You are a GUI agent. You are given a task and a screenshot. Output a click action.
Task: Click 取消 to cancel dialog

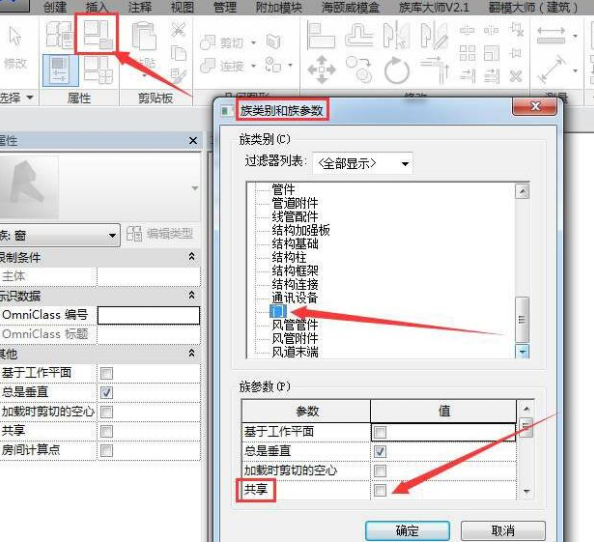tap(503, 530)
